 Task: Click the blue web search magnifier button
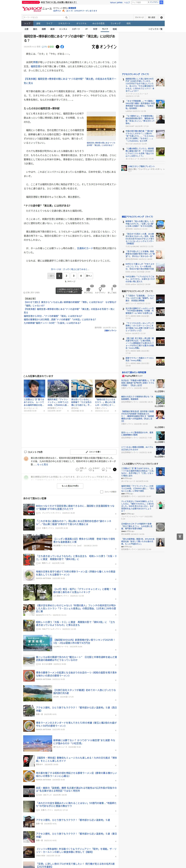coord(161,2)
